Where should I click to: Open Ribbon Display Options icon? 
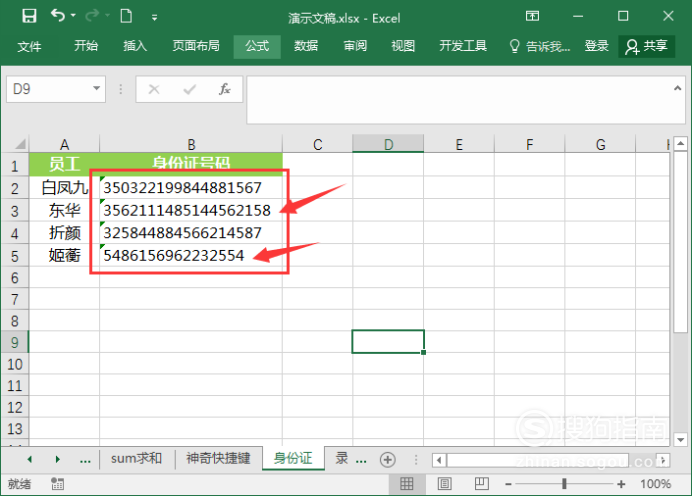(x=532, y=16)
